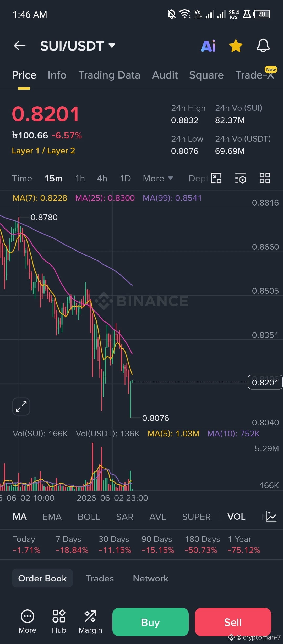Viewport: 283px width, 644px height.
Task: Tap the battery indicator in status bar
Action: pos(262,14)
